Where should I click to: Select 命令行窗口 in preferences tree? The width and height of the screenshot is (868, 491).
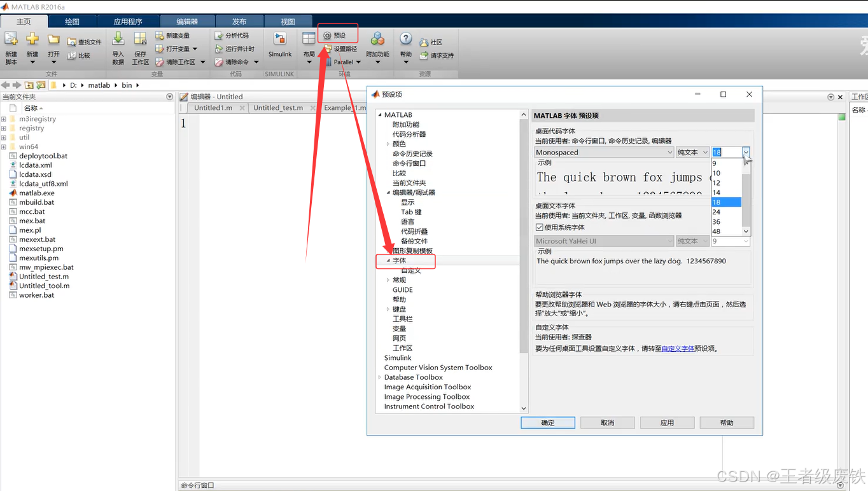point(409,163)
